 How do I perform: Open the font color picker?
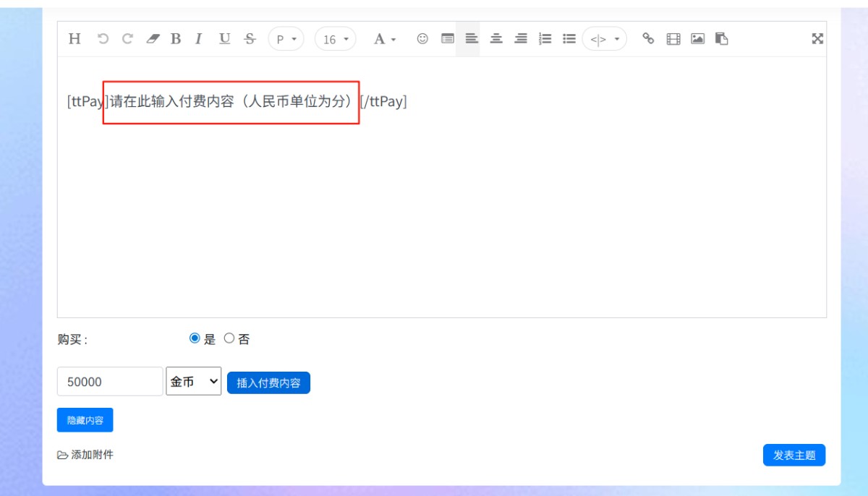[x=384, y=39]
